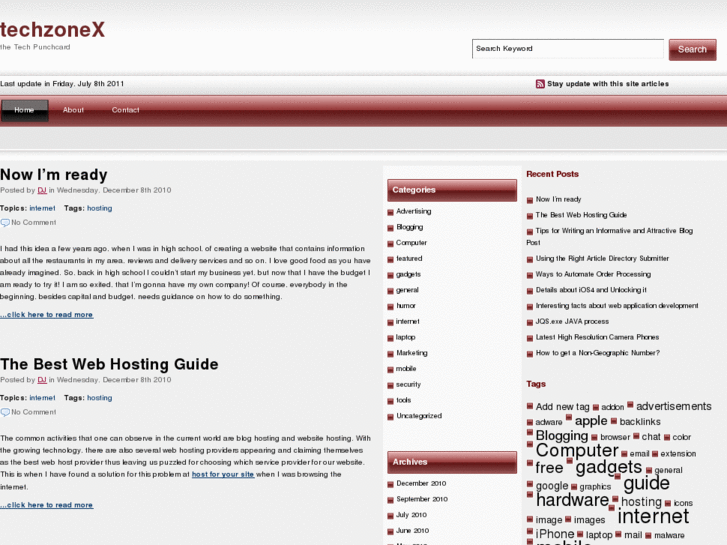Open the humor category
The height and width of the screenshot is (545, 727).
406,306
